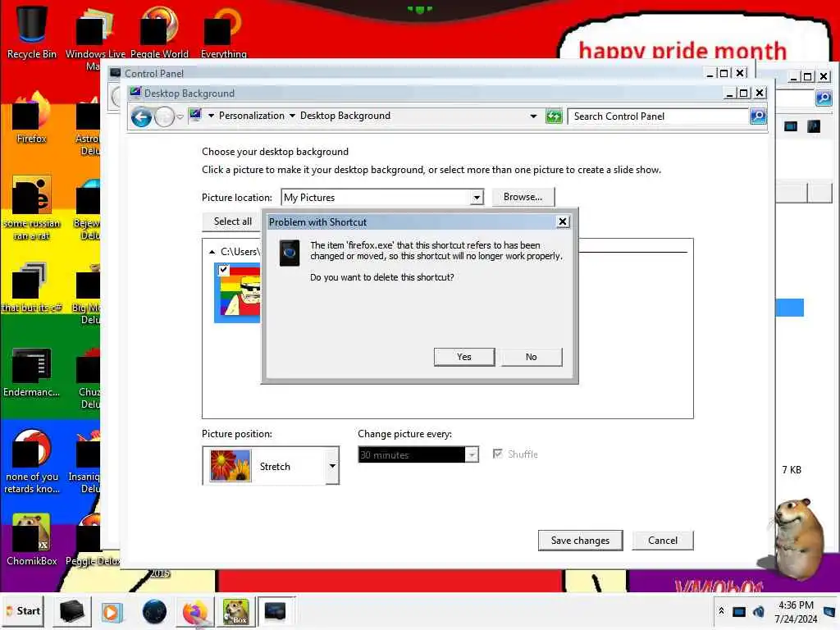Click the hamster desktop gadget
Viewport: 840px width, 630px height.
tap(797, 538)
